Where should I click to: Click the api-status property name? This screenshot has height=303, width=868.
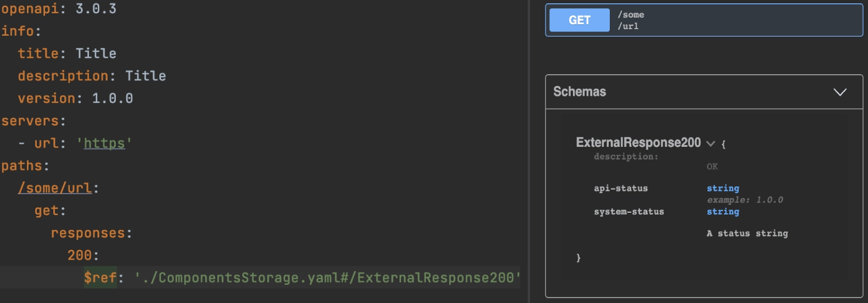621,189
